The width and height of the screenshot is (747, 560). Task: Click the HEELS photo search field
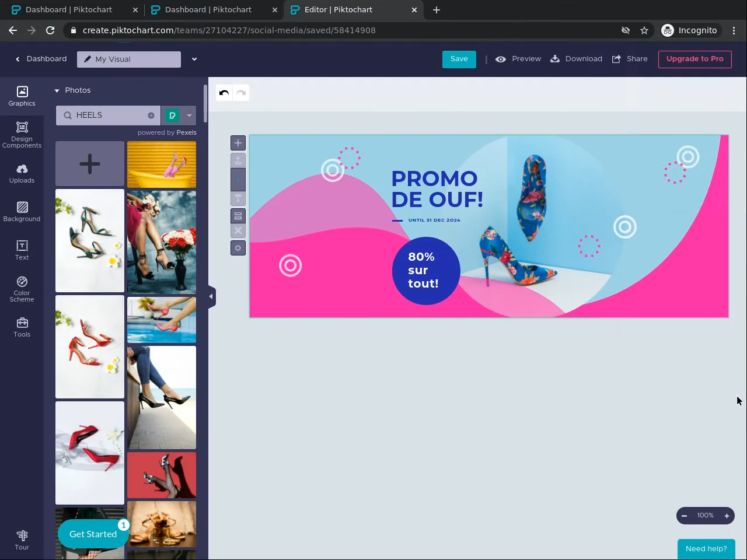click(109, 116)
